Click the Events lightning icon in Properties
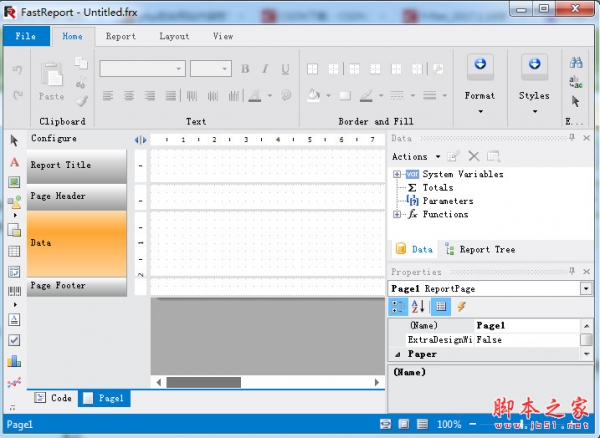Viewport: 600px width, 438px height. coord(461,307)
